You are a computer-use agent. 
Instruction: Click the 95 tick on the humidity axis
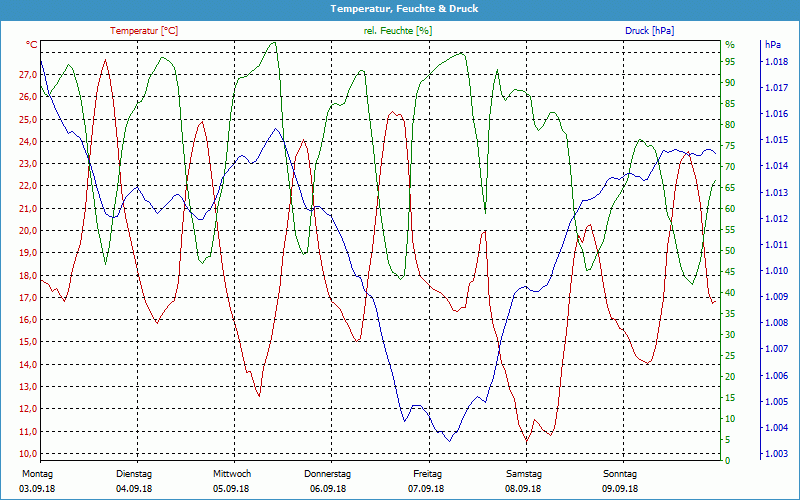point(730,62)
